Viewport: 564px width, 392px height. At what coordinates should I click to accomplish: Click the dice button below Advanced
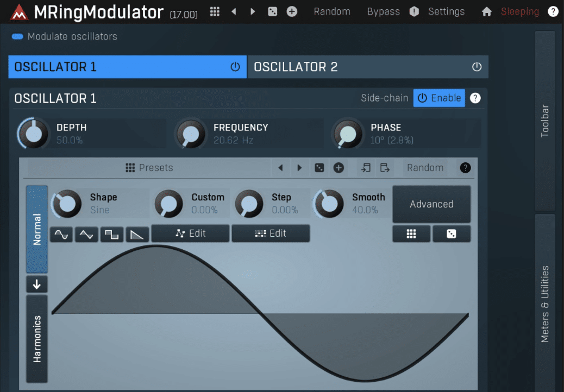click(x=452, y=234)
